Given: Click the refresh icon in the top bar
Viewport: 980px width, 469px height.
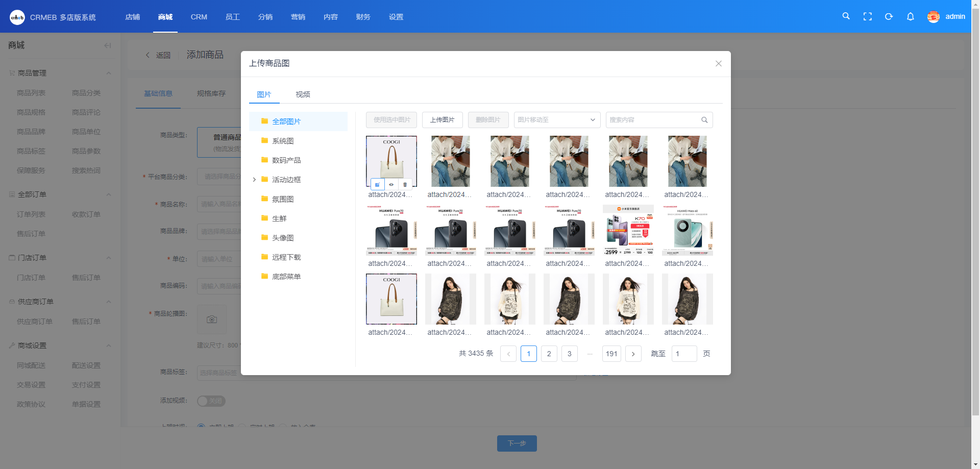Looking at the screenshot, I should [889, 16].
